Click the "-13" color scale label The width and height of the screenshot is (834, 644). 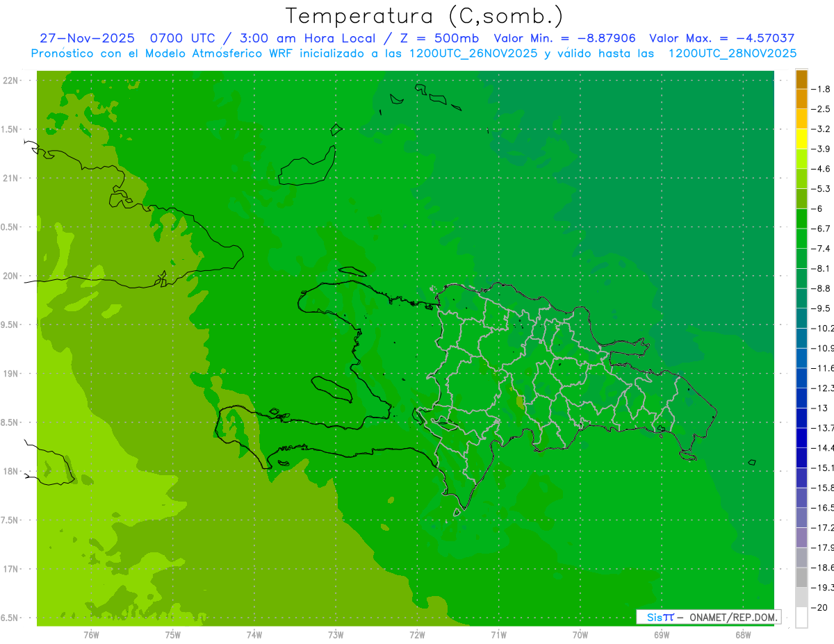[819, 408]
